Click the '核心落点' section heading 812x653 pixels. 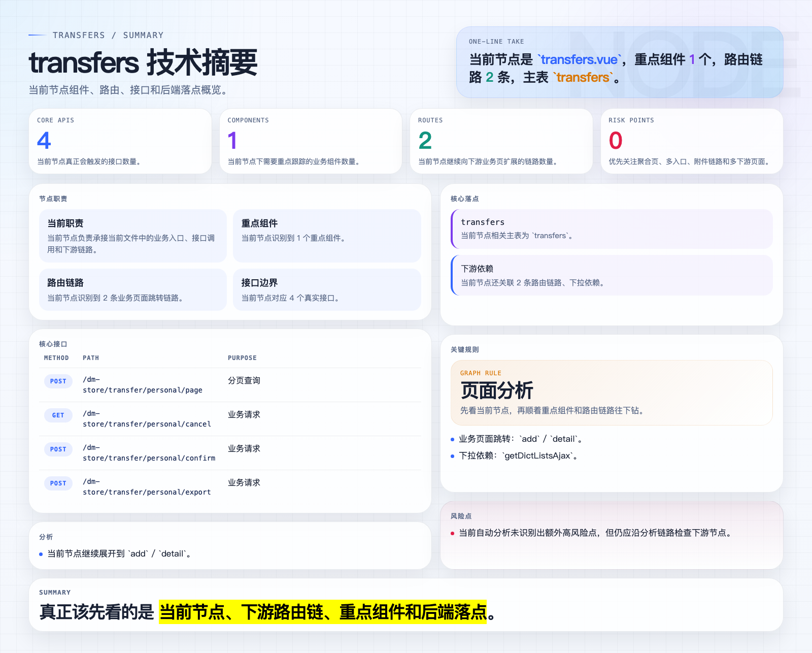coord(465,199)
